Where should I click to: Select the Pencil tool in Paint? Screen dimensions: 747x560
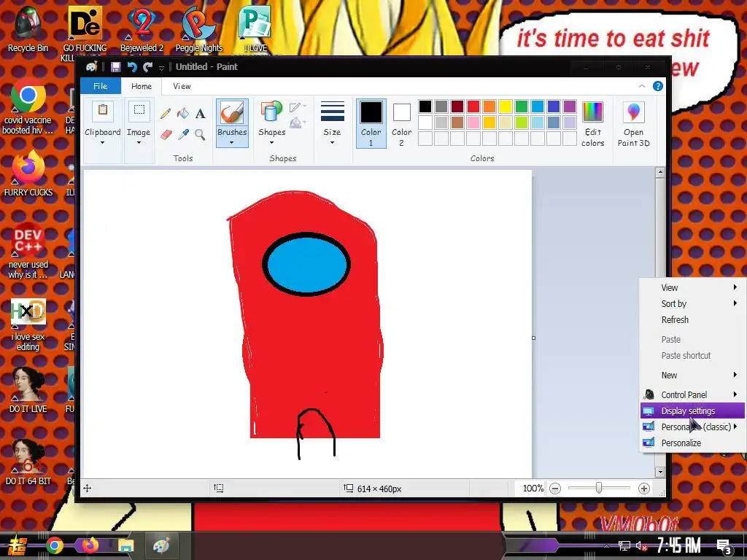[166, 113]
